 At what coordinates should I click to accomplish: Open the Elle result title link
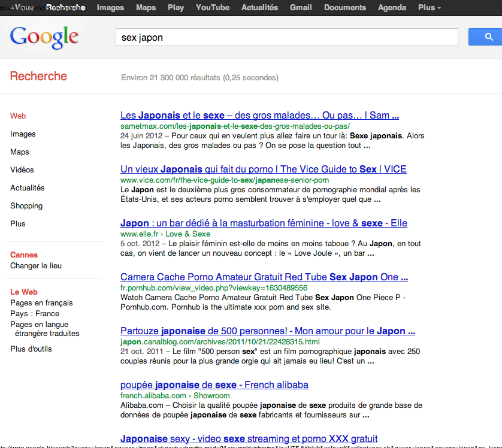point(264,223)
